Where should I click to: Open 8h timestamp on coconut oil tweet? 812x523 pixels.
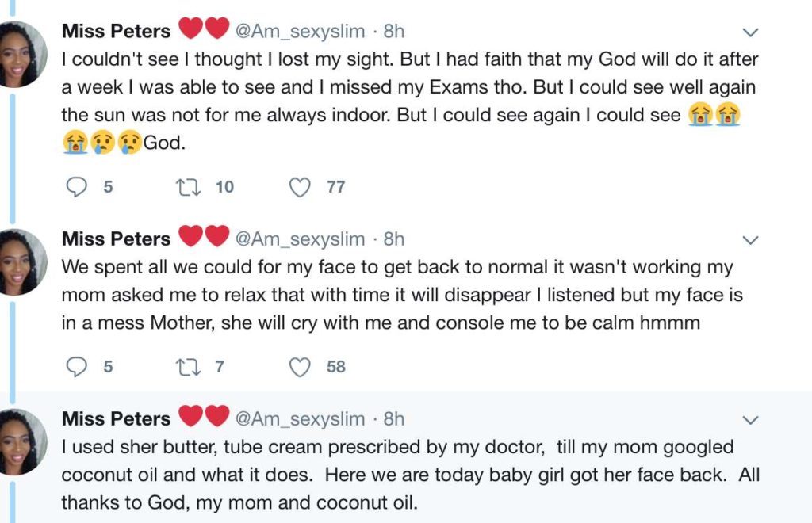click(x=394, y=418)
